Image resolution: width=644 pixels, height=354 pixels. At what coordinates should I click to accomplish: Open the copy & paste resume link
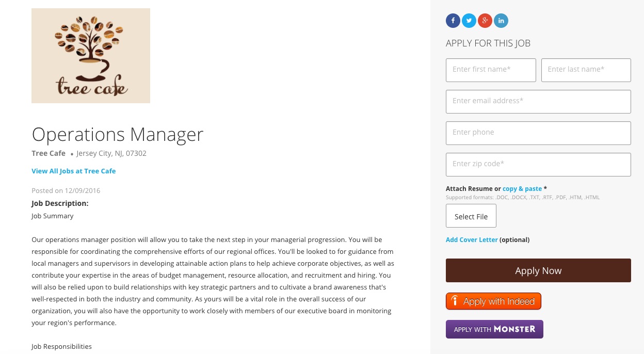coord(522,189)
